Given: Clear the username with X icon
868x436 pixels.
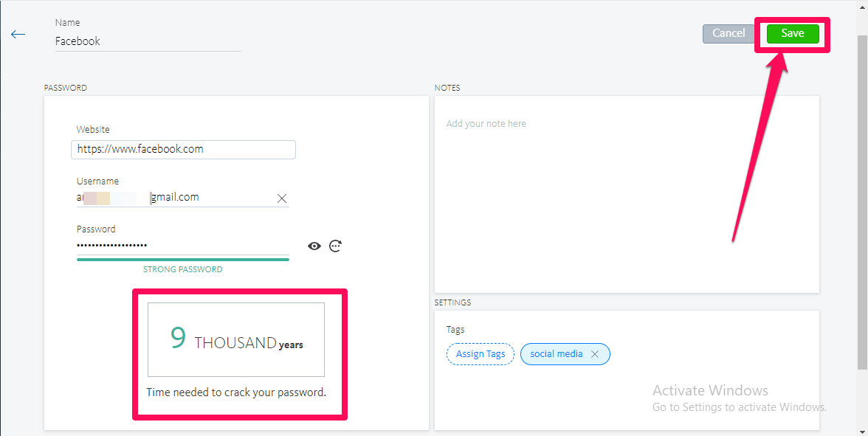Looking at the screenshot, I should 282,198.
